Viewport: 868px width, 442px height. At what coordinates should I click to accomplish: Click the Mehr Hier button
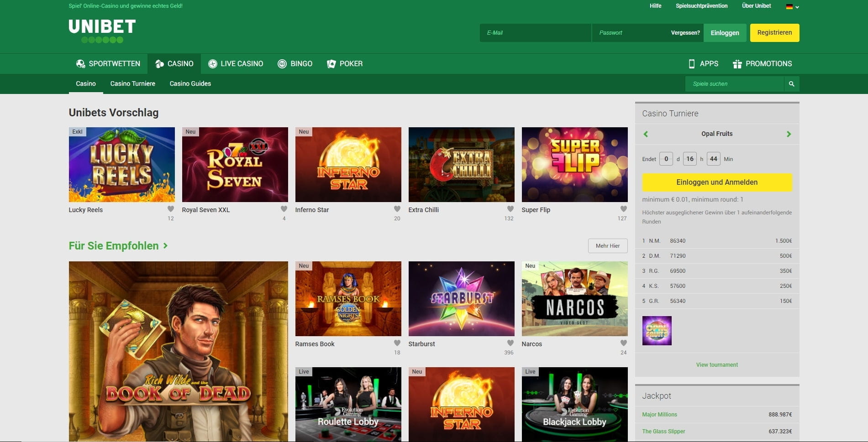point(608,246)
